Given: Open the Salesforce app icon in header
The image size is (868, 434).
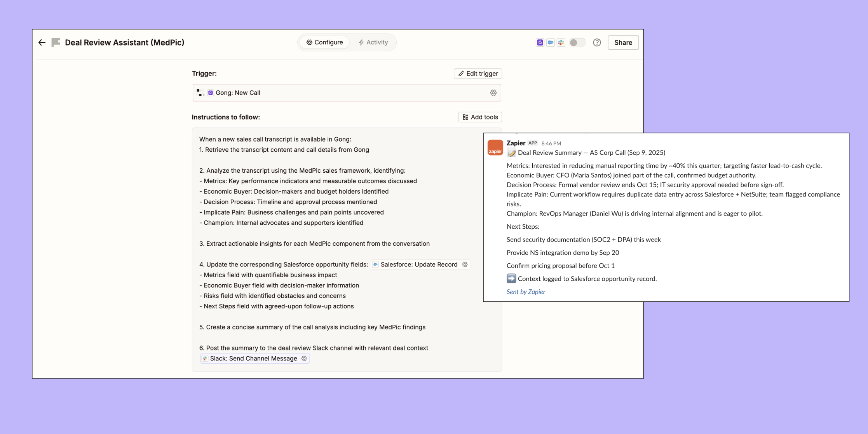Looking at the screenshot, I should [551, 42].
